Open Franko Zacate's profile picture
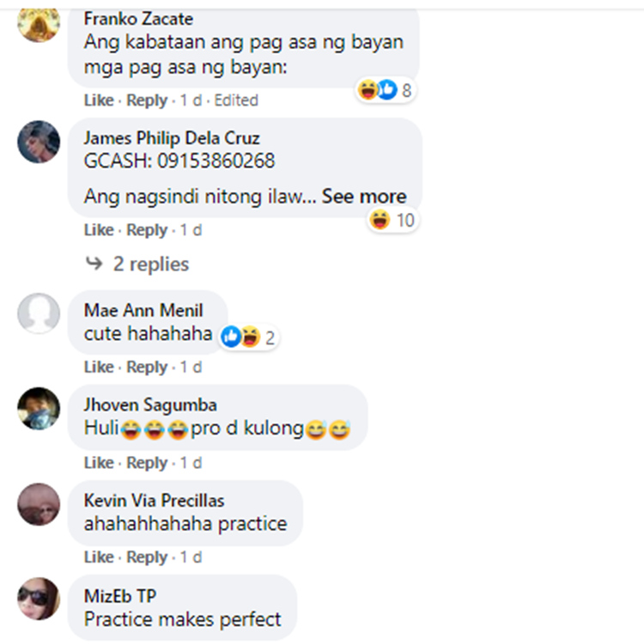644x644 pixels. tap(39, 24)
